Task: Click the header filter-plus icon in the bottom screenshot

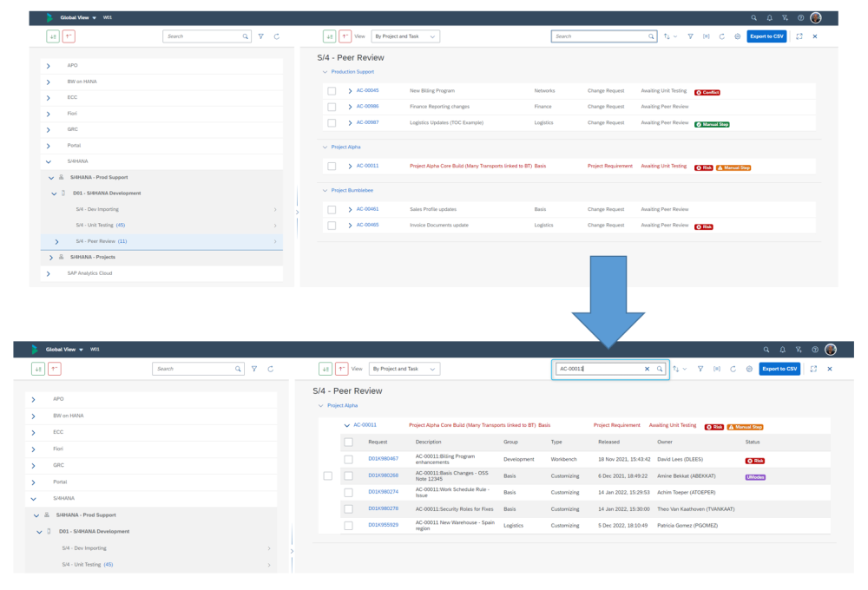Action: (799, 350)
